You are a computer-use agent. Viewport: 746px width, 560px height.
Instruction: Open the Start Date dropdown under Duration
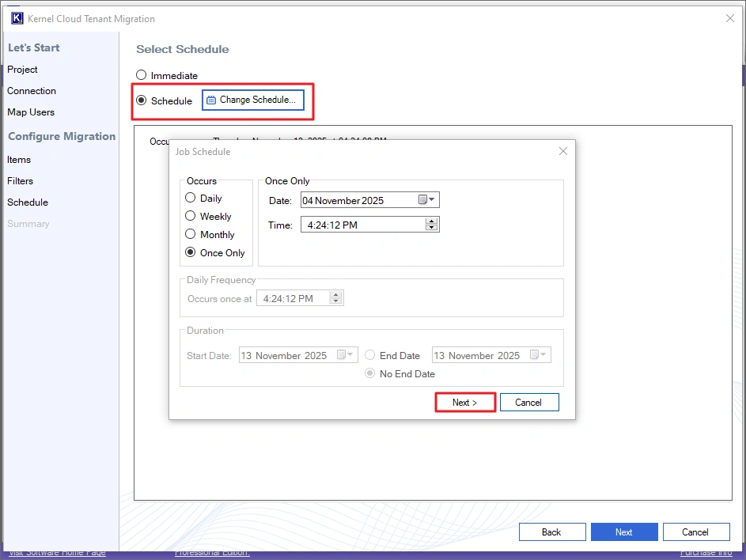click(x=348, y=354)
